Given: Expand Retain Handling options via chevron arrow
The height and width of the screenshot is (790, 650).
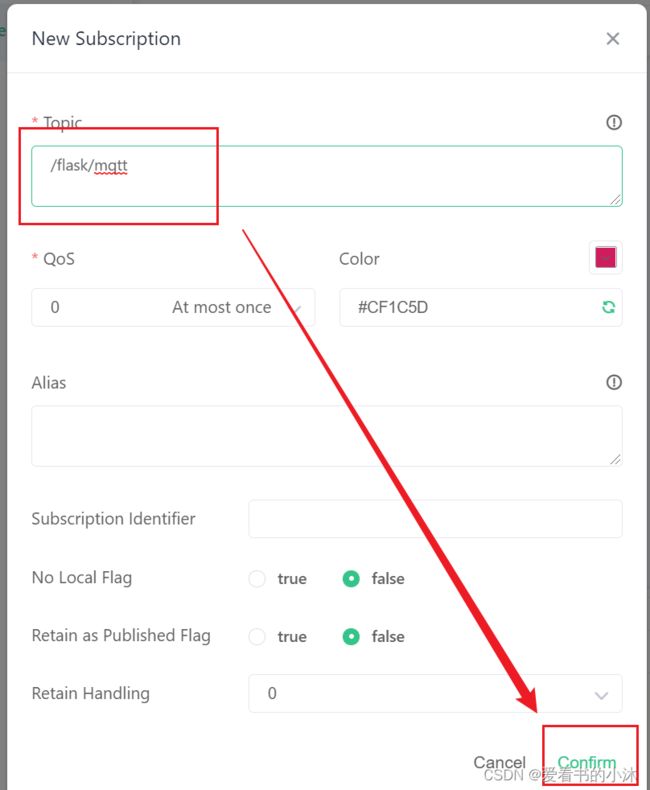Looking at the screenshot, I should (601, 696).
